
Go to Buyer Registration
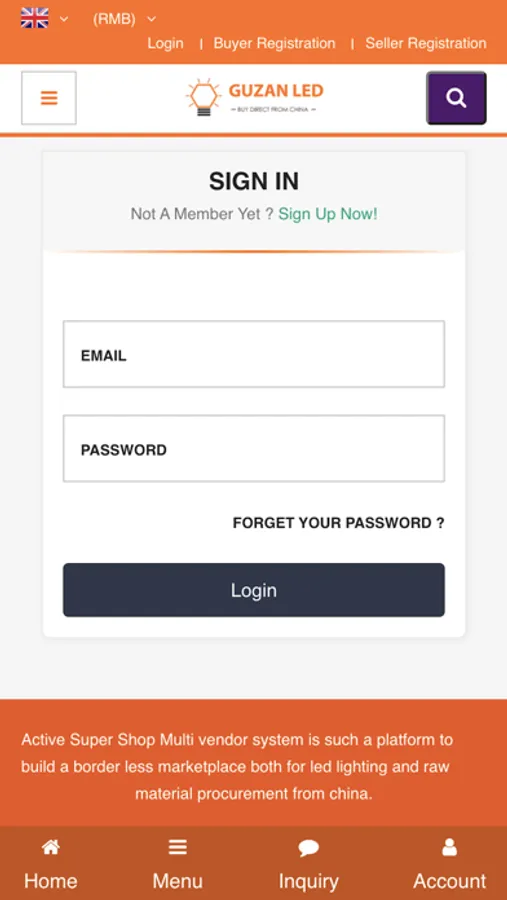[x=274, y=43]
